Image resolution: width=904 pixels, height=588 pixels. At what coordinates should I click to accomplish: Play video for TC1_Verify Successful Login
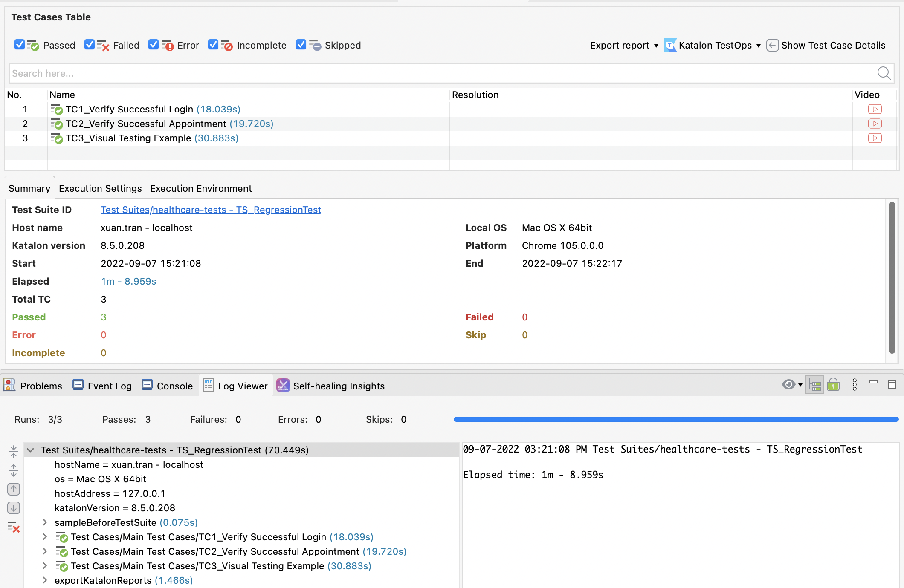point(875,109)
